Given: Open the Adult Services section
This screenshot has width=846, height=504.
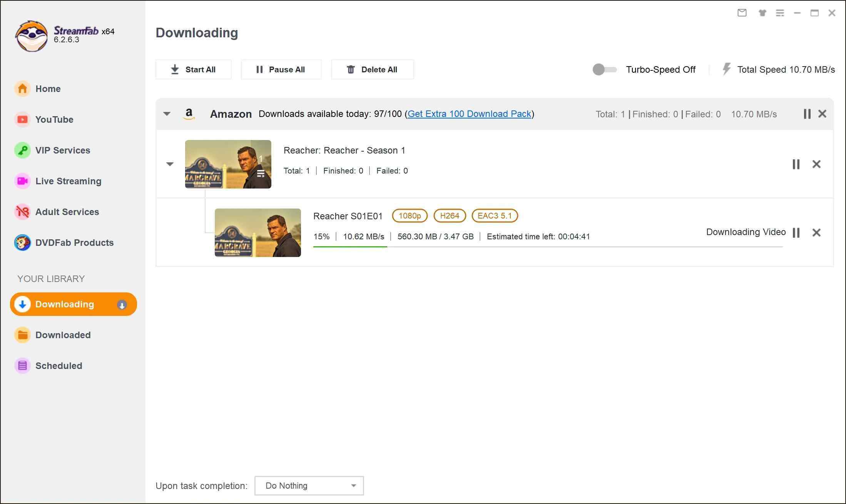Looking at the screenshot, I should click(x=22, y=212).
